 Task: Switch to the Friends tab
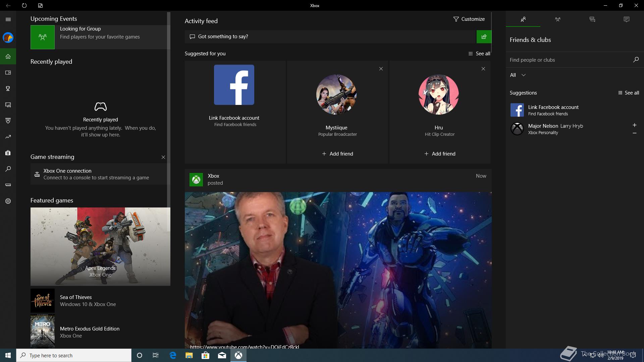click(523, 19)
